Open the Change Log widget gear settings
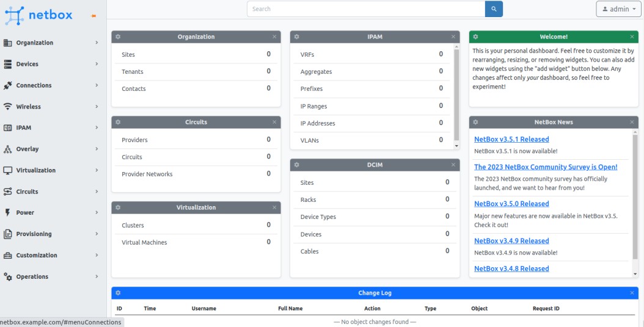 click(x=118, y=293)
